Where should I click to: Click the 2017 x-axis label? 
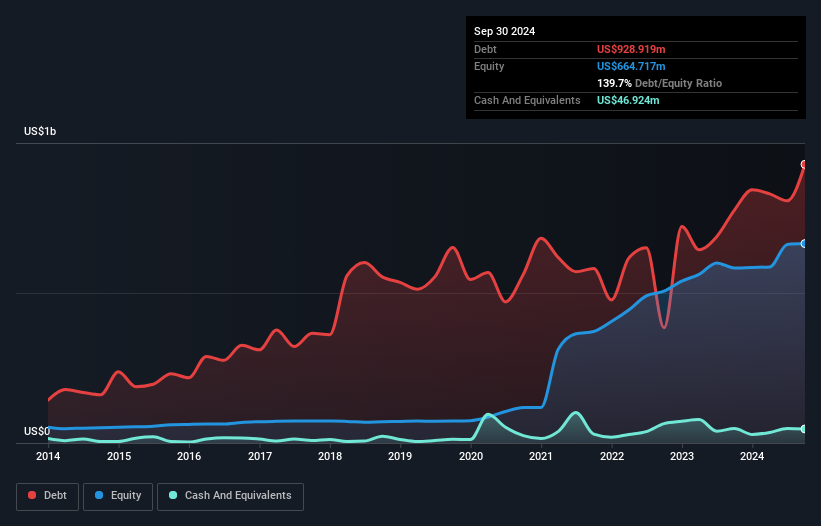pyautogui.click(x=260, y=456)
